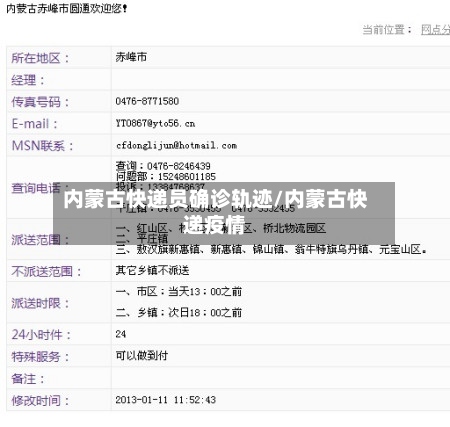
Task: Select the 市区:当天13:00之前 line
Action: [179, 292]
